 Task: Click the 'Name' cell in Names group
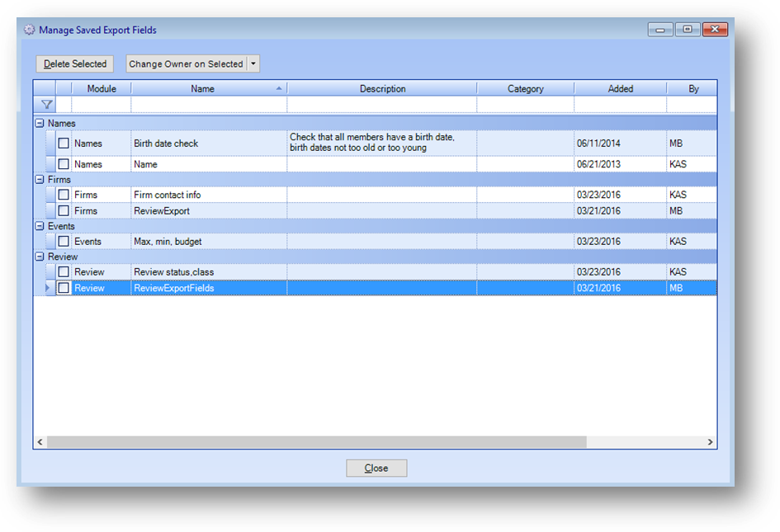pyautogui.click(x=209, y=164)
